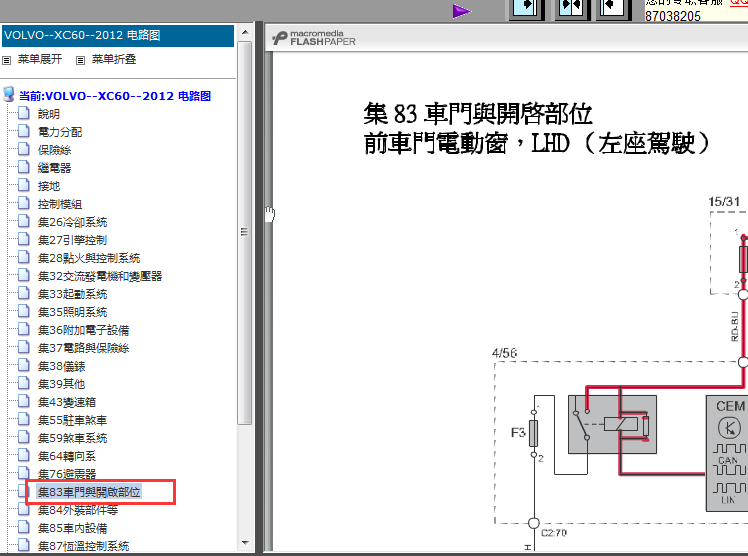The height and width of the screenshot is (556, 748).
Task: Open the 接地 tree entry
Action: [x=49, y=186]
